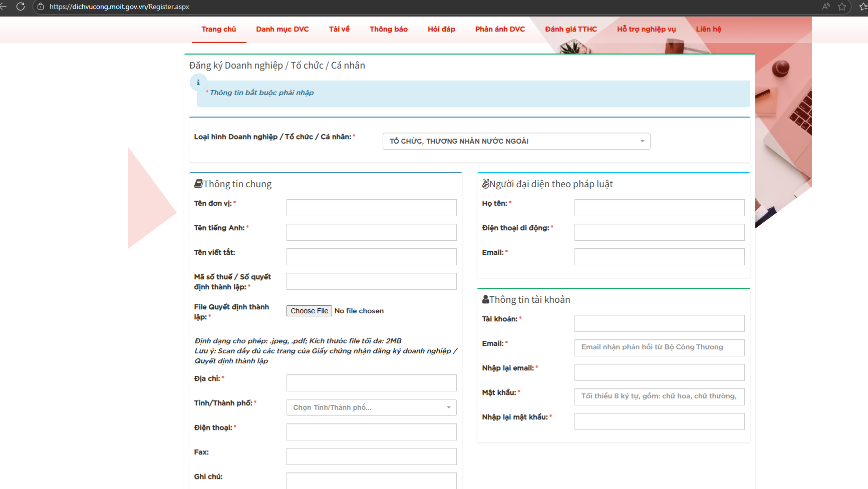Open Hỗ trợ nghiệp vụ page
The image size is (868, 489).
646,29
